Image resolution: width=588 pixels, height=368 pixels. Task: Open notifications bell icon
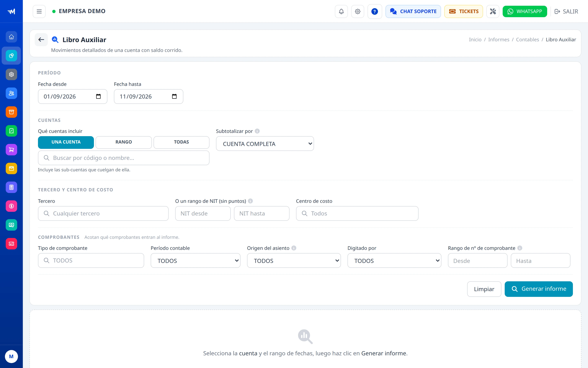pos(341,11)
